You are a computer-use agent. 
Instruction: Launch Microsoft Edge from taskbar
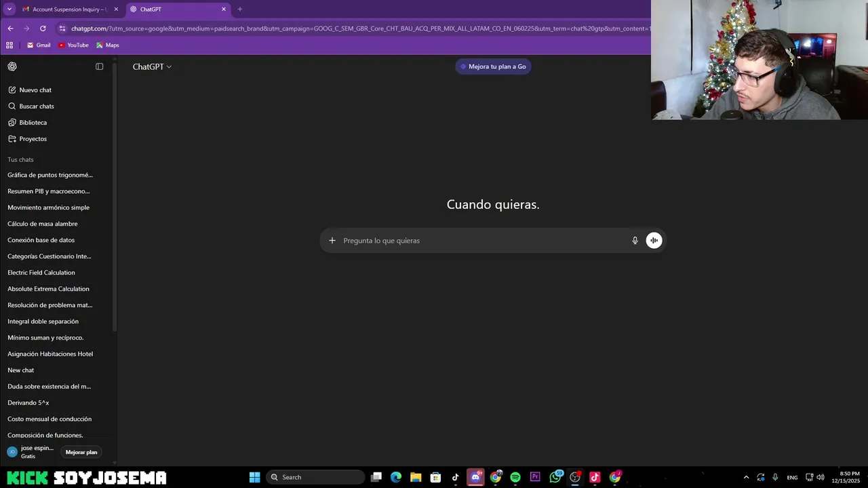tap(396, 477)
